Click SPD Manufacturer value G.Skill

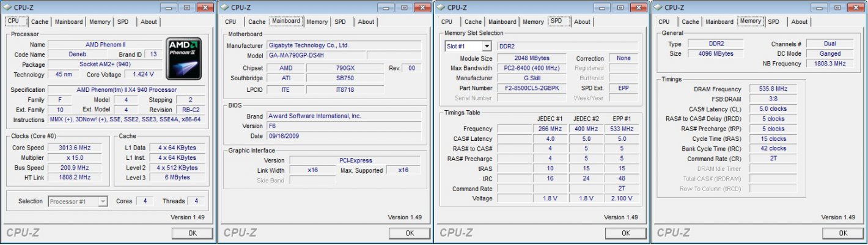coord(532,78)
